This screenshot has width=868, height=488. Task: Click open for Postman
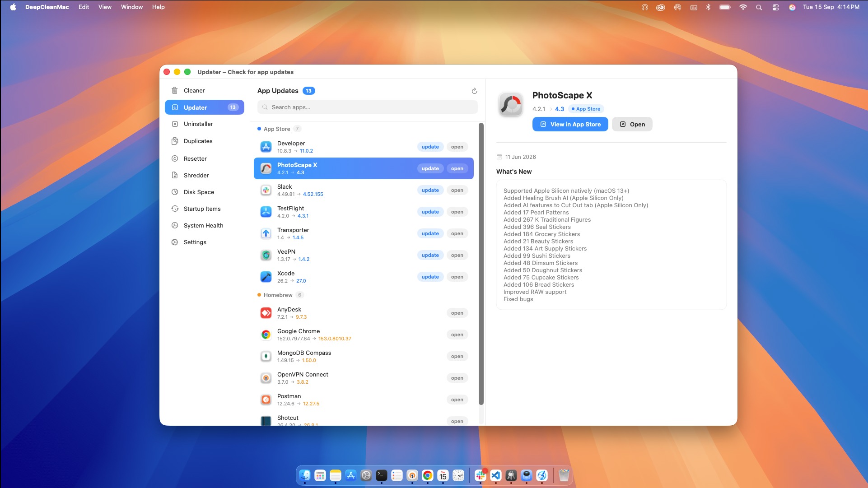[457, 400]
